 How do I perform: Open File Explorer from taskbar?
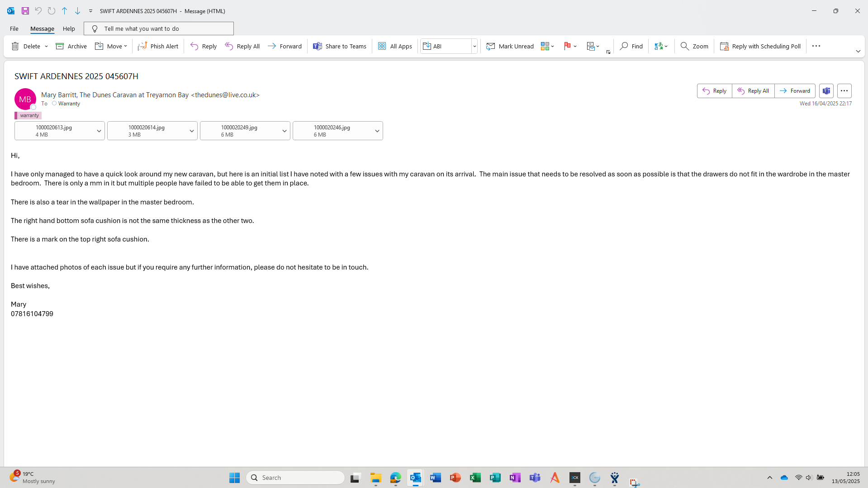(375, 478)
